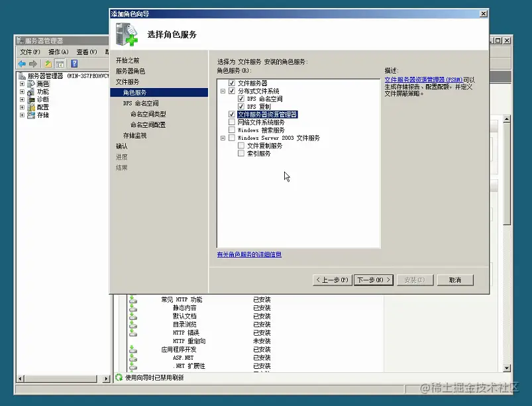Click the 取消 button
532x406 pixels.
click(x=455, y=279)
